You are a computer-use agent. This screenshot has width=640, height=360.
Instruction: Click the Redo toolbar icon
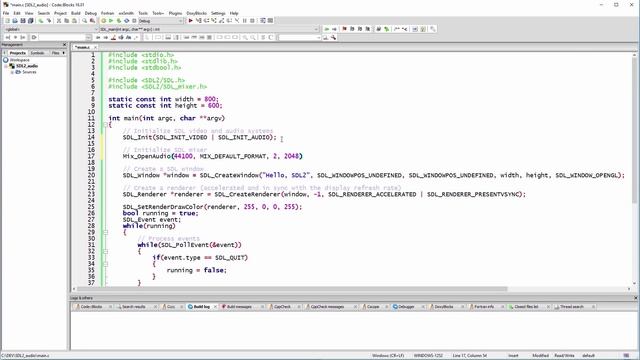click(x=49, y=20)
